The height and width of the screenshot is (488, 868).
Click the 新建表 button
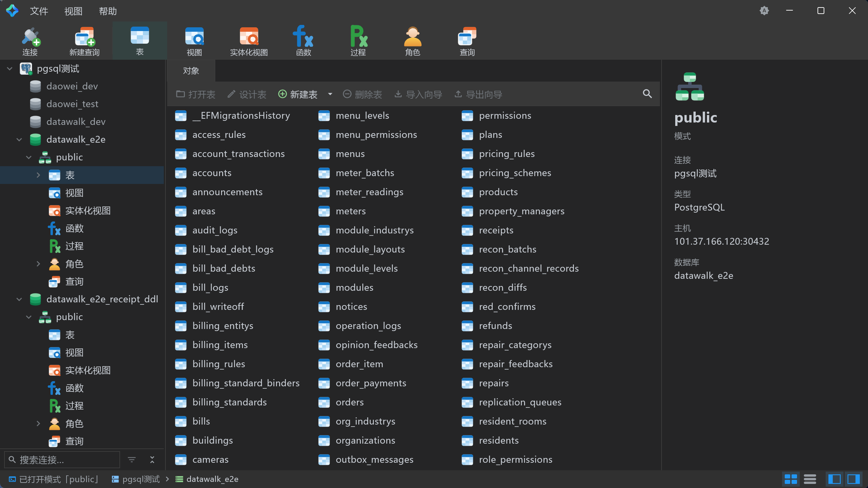pyautogui.click(x=298, y=94)
